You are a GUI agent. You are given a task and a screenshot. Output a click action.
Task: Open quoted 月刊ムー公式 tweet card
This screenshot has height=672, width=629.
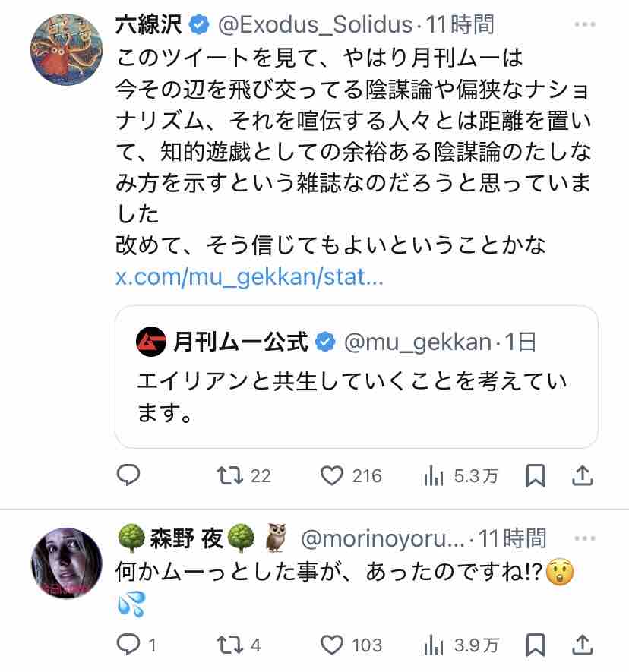click(356, 377)
